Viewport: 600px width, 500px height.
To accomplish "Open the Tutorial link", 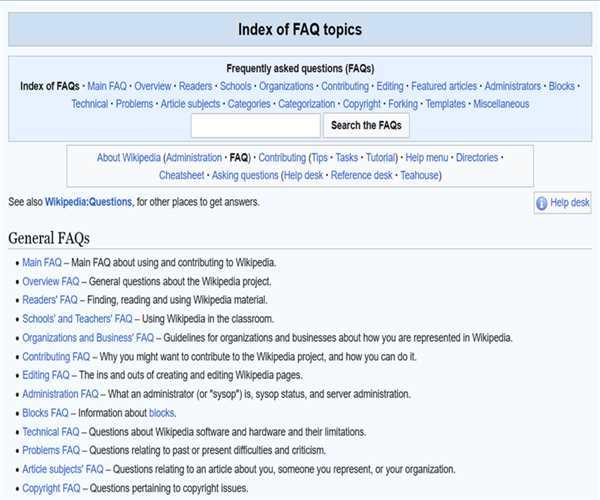I will [x=380, y=158].
